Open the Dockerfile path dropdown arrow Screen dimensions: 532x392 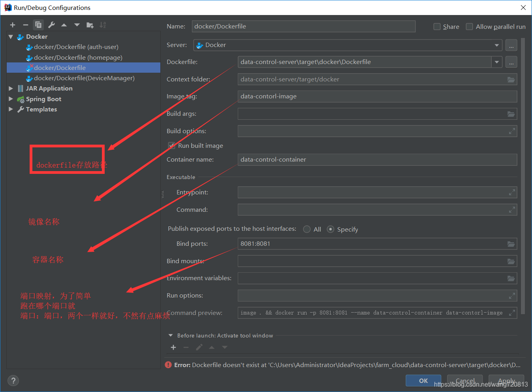click(x=497, y=62)
